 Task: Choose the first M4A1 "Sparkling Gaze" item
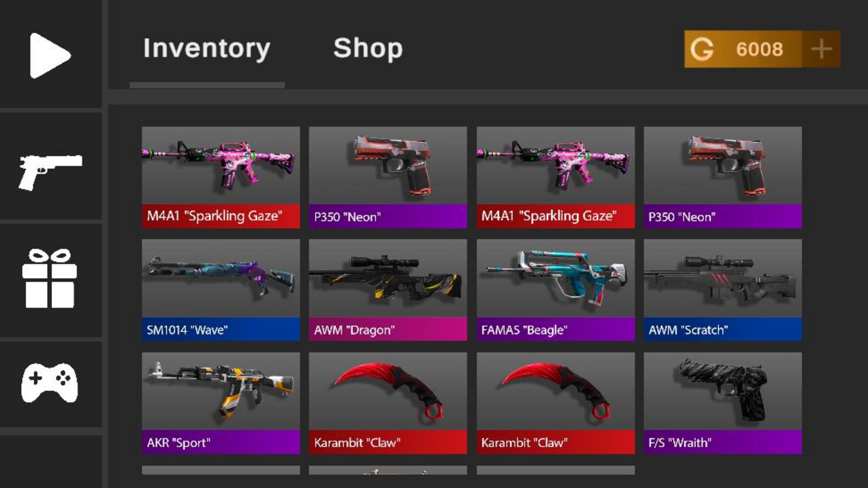click(221, 177)
